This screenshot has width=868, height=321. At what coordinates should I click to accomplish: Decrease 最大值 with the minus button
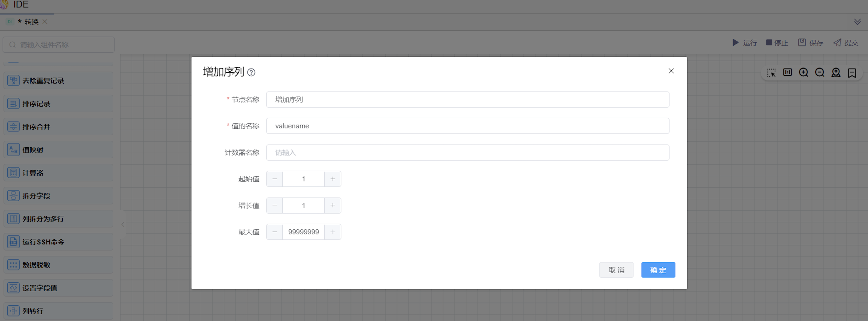tap(275, 232)
